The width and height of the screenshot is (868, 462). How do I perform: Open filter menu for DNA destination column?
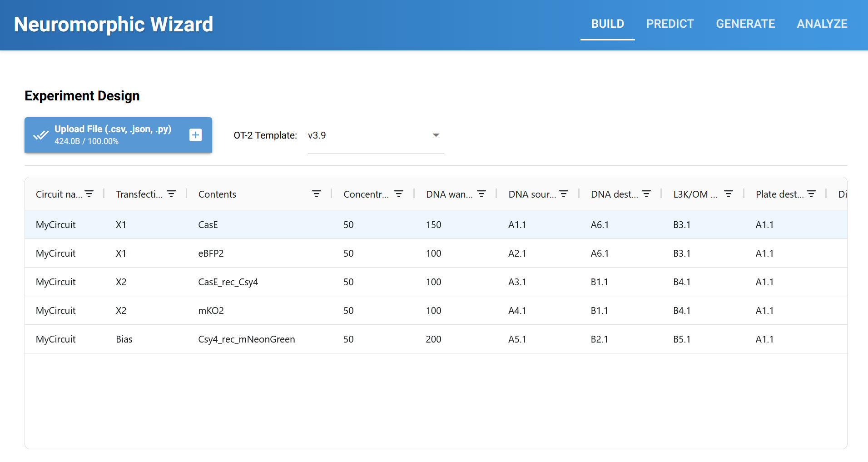tap(646, 194)
